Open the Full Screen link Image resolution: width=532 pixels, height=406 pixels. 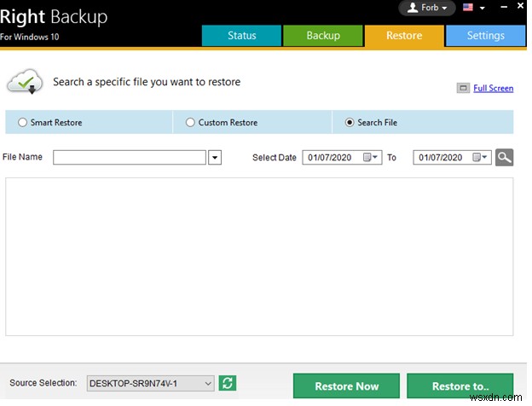click(x=493, y=88)
